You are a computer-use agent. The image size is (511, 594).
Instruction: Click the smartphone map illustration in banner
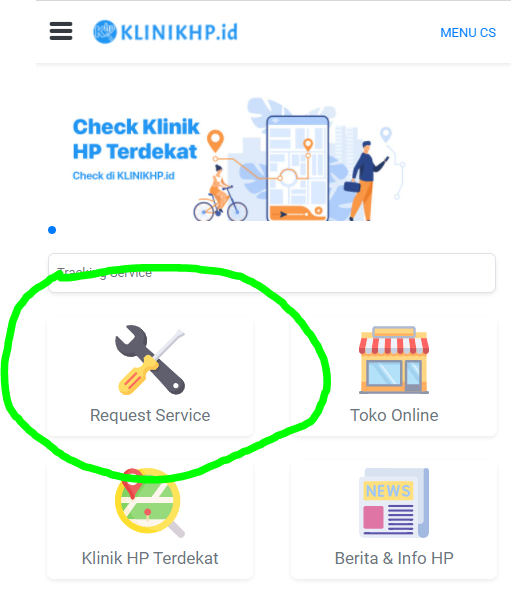[x=297, y=168]
